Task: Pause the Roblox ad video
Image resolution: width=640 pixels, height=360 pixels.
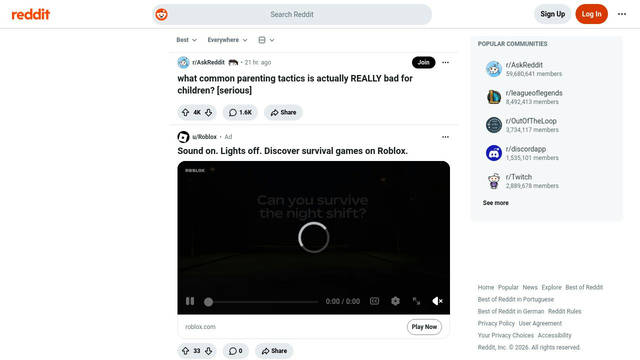Action: (190, 301)
